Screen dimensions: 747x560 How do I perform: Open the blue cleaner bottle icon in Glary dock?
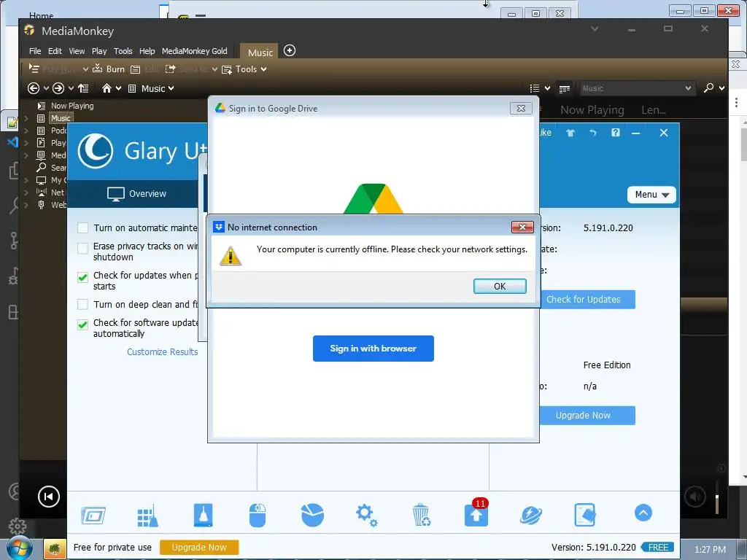pos(203,515)
